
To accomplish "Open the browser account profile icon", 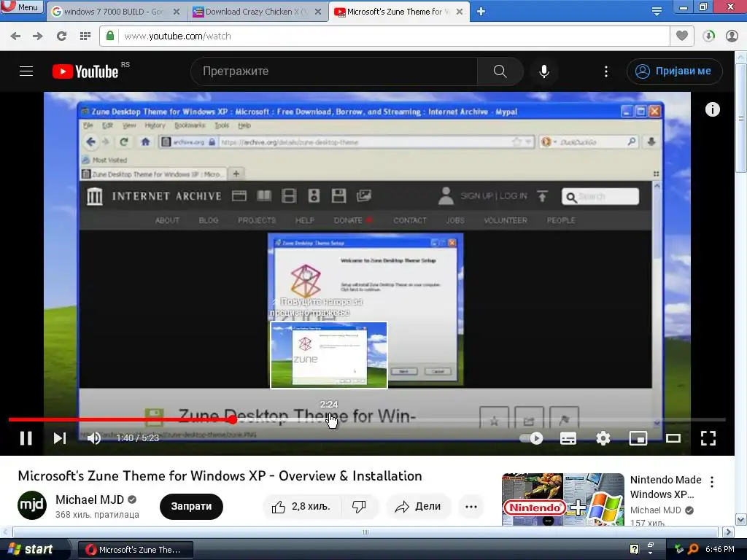I will 732,36.
